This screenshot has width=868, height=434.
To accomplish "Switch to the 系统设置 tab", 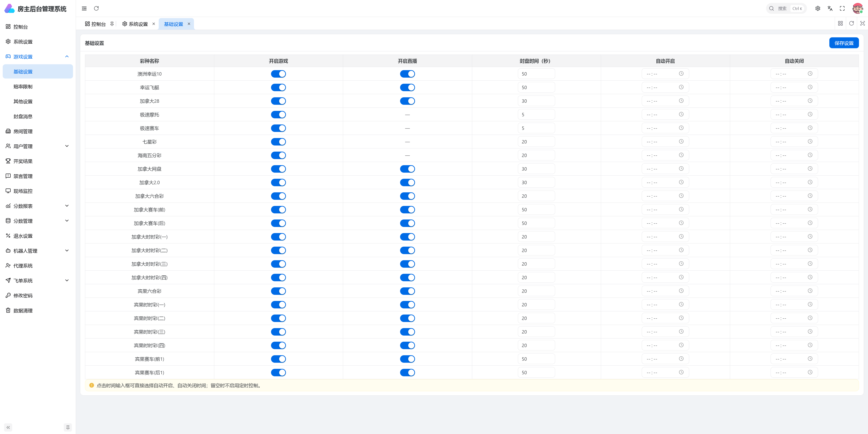I will tap(135, 24).
